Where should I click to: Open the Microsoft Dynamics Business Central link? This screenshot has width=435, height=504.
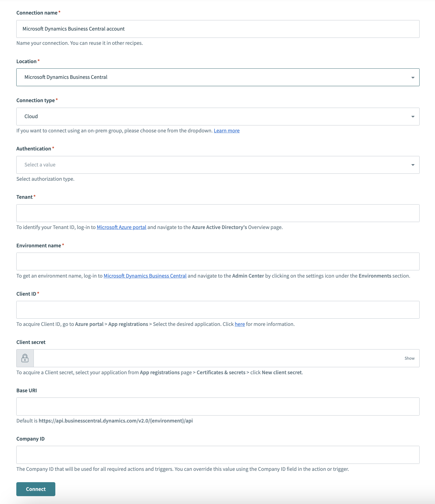coord(145,276)
